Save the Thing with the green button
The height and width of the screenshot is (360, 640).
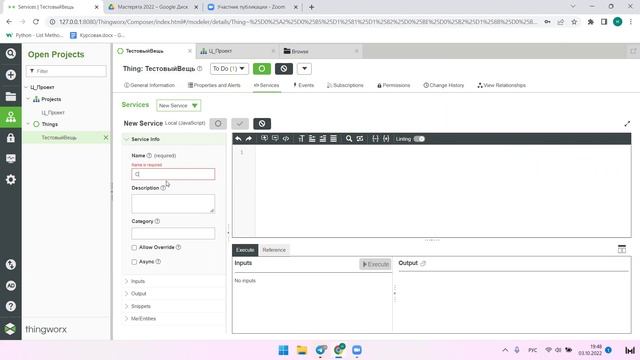click(262, 69)
